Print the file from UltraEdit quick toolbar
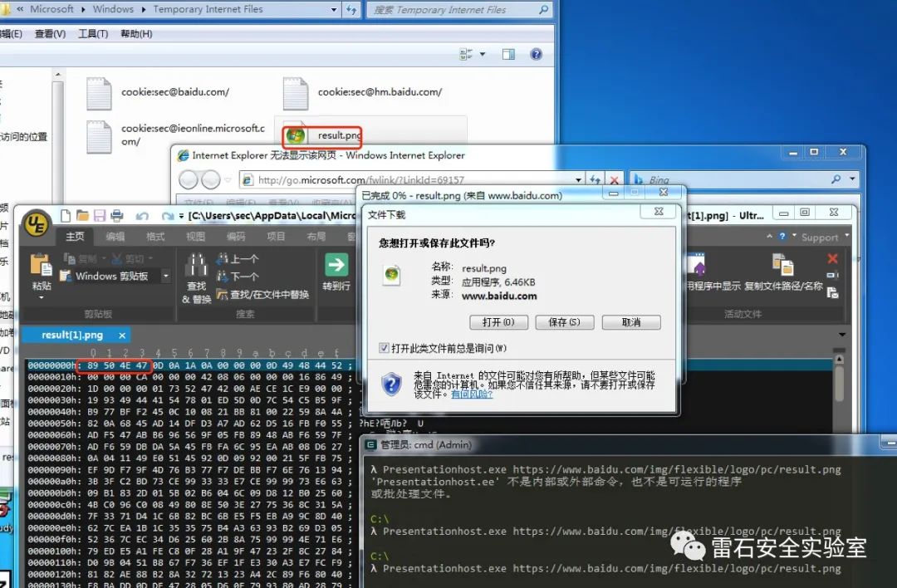The height and width of the screenshot is (588, 897). point(117,216)
